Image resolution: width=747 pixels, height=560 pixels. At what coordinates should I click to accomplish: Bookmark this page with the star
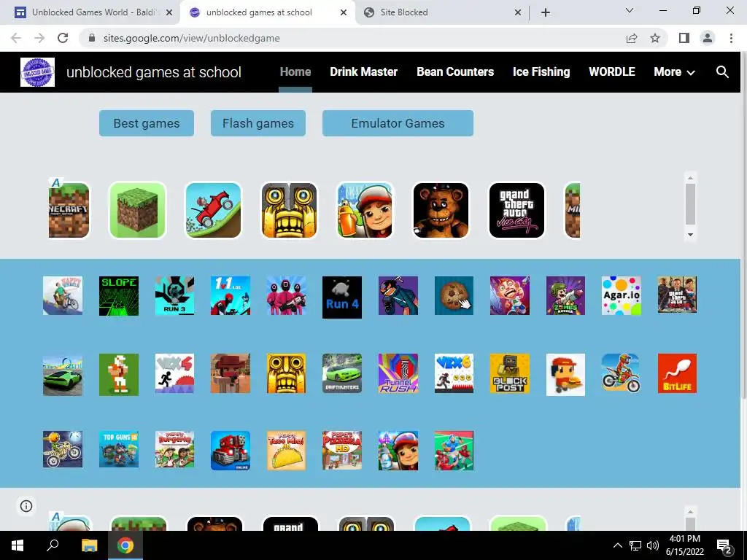tap(655, 38)
